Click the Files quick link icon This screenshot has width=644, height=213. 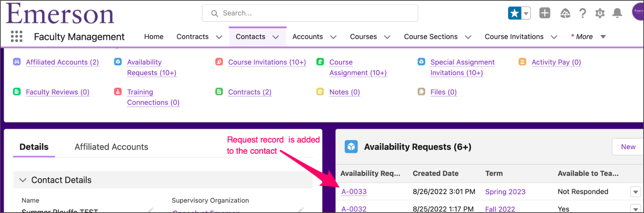click(x=421, y=91)
